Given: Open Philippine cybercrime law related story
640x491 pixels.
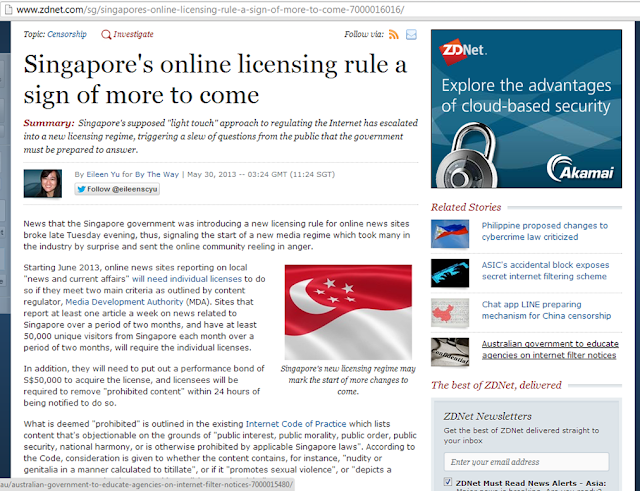Looking at the screenshot, I should (x=544, y=231).
